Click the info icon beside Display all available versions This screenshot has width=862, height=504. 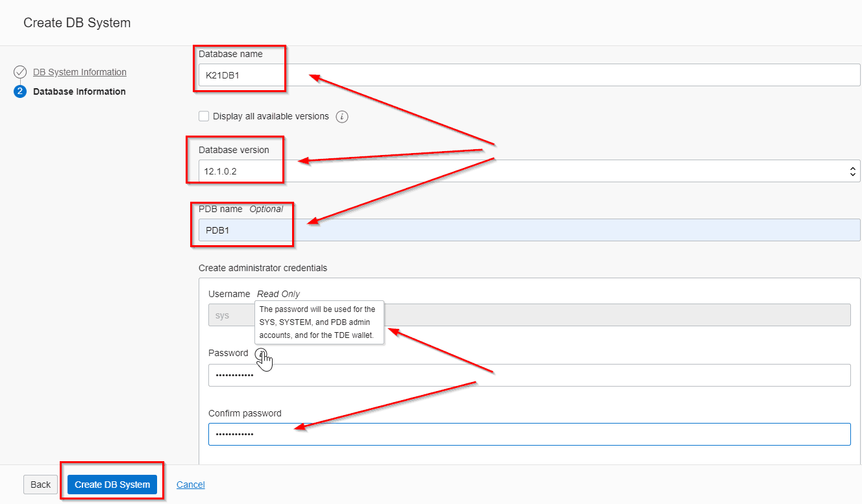tap(343, 117)
